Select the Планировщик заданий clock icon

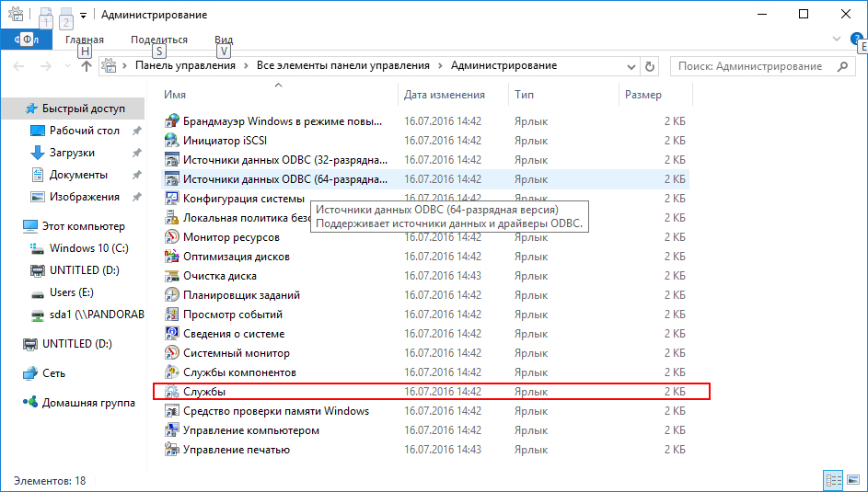click(171, 295)
